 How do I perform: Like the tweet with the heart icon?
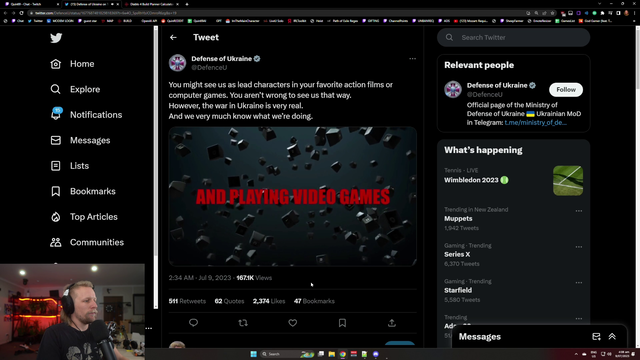coord(293,323)
